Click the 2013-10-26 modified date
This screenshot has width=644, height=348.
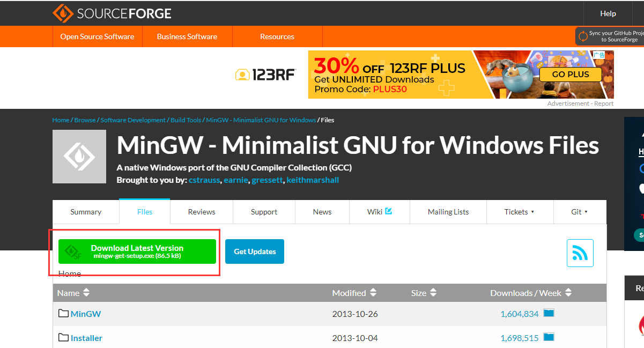click(355, 314)
